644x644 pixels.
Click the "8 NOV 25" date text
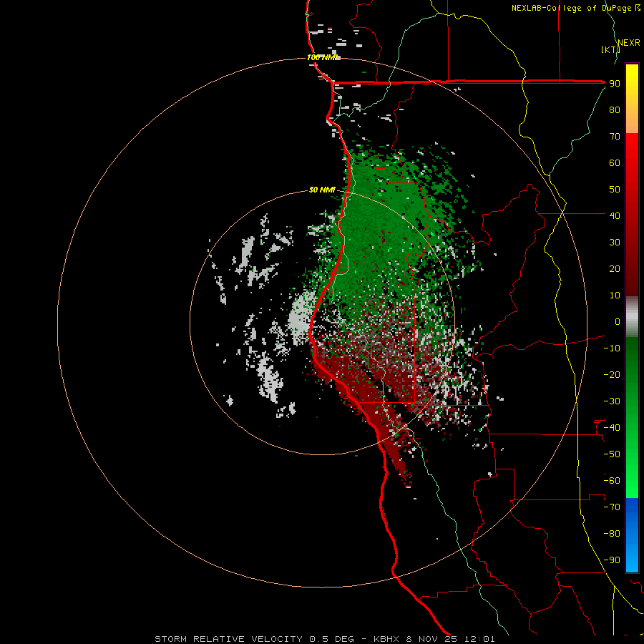[x=431, y=639]
